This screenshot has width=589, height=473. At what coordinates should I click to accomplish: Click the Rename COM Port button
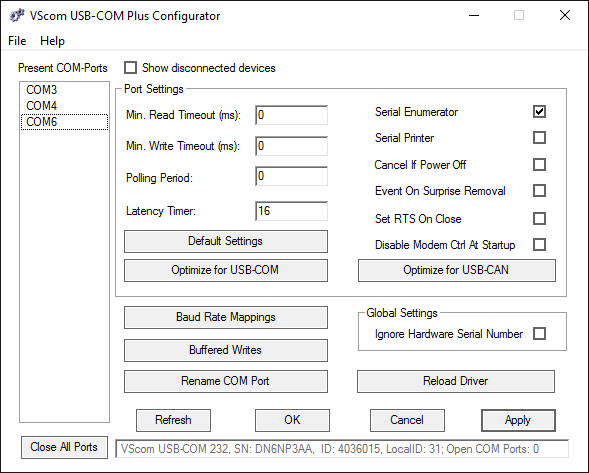(x=226, y=381)
